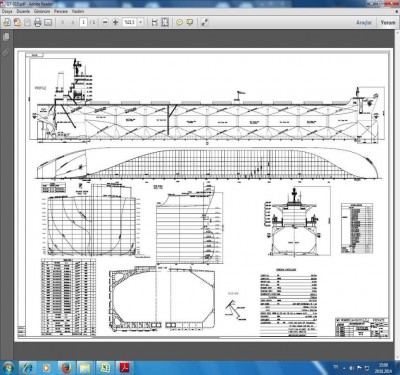Open Firefox from the taskbar
400x375 pixels.
(66, 368)
